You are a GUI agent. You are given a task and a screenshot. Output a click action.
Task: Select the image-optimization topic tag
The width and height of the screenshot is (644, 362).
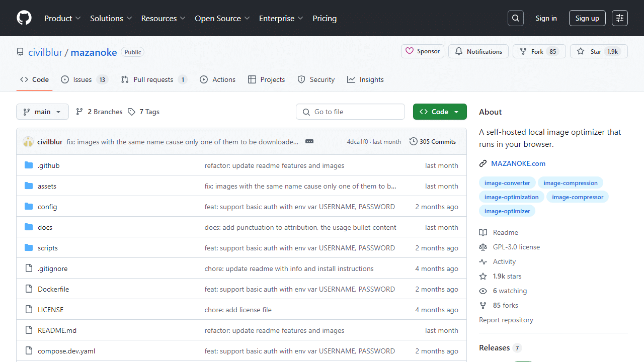(512, 197)
